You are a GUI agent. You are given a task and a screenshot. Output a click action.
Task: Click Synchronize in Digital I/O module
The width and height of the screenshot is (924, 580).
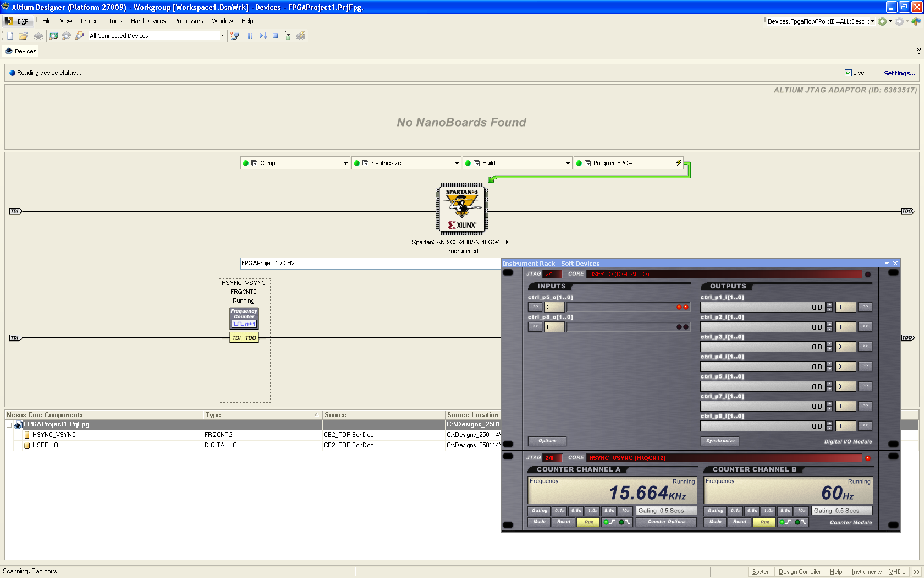coord(720,441)
